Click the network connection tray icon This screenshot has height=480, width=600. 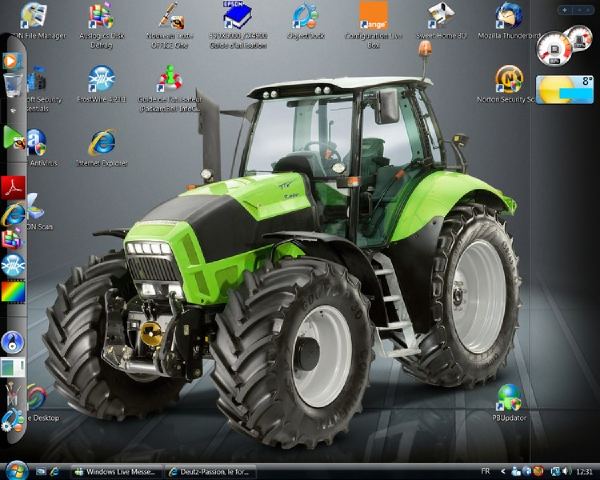555,471
